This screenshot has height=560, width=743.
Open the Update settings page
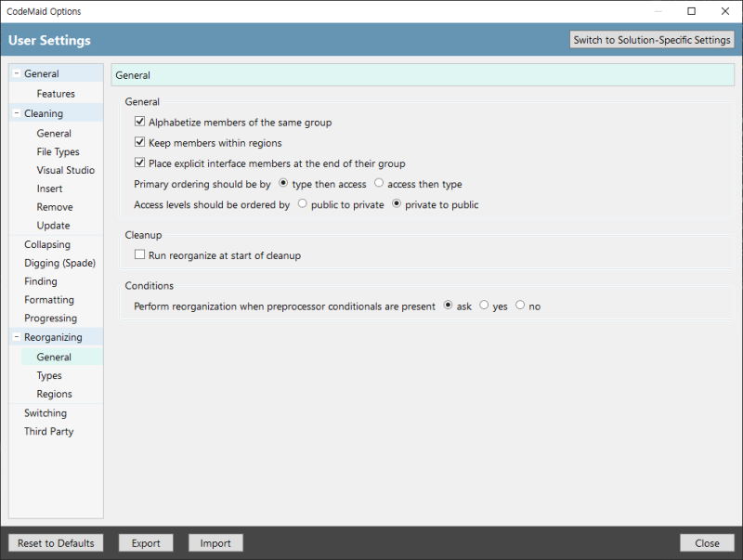(54, 226)
